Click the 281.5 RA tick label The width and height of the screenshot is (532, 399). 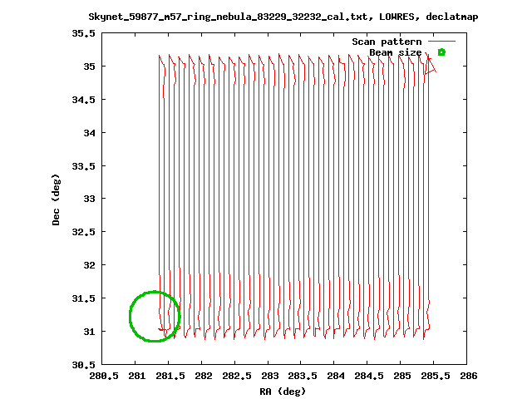pos(170,376)
